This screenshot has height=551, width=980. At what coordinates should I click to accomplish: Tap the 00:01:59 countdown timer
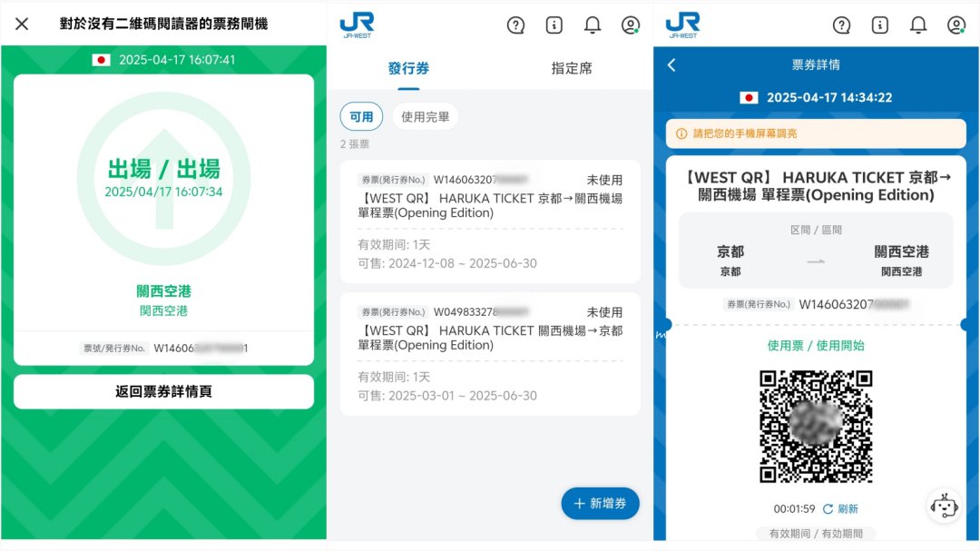pos(794,509)
